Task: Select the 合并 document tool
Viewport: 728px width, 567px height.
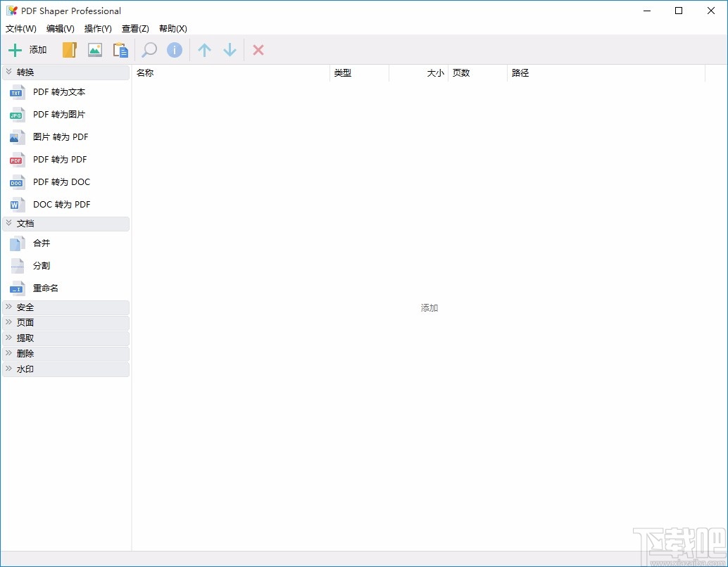Action: tap(41, 243)
